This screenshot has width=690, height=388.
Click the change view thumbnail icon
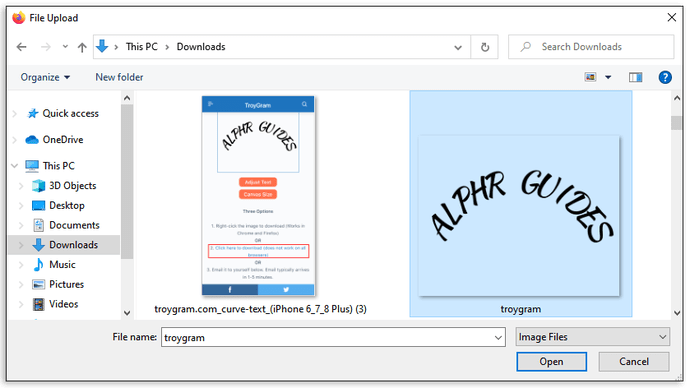point(590,77)
